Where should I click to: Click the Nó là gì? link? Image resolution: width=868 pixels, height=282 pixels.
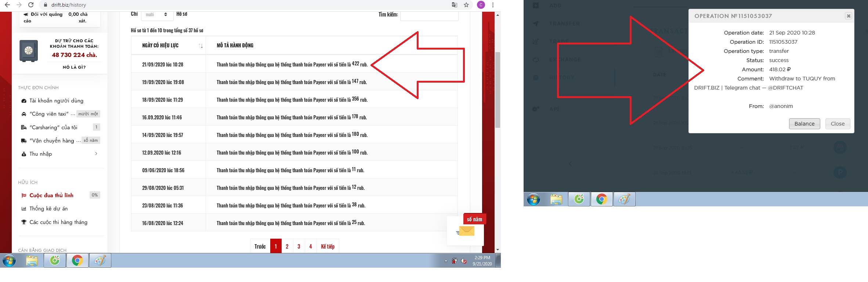point(74,67)
